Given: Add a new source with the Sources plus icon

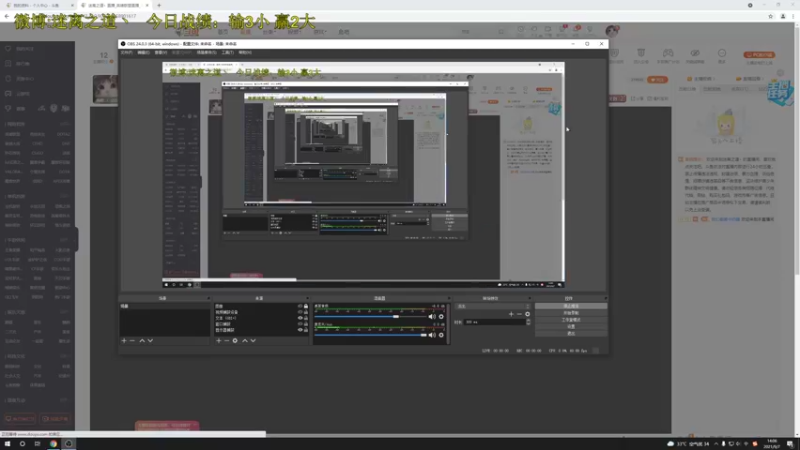Looking at the screenshot, I should point(219,340).
